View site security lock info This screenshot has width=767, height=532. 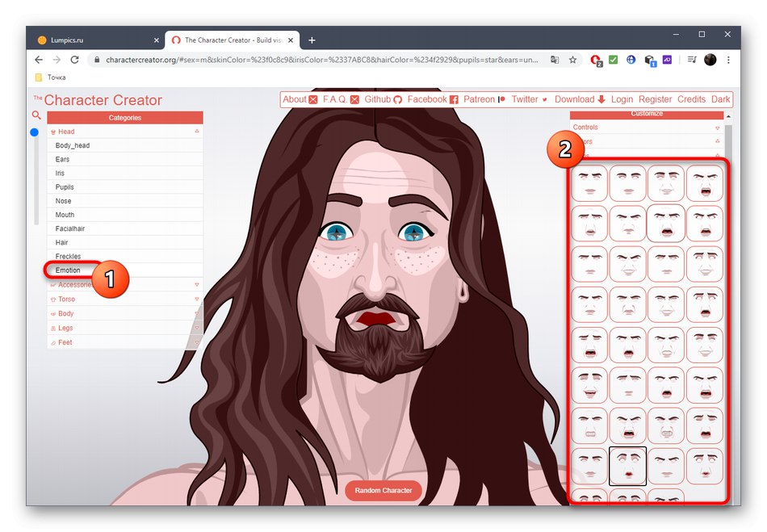97,60
